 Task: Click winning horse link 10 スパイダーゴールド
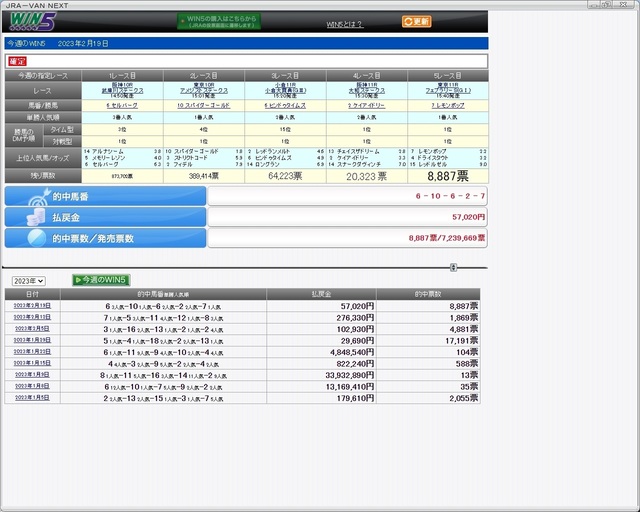204,104
